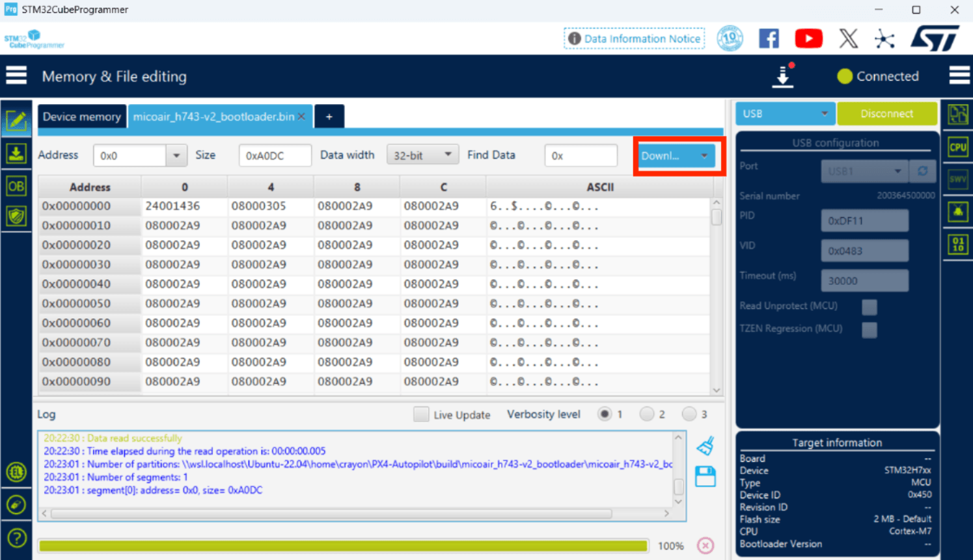Click the Connected status indicator
The height and width of the screenshot is (560, 973).
[878, 76]
